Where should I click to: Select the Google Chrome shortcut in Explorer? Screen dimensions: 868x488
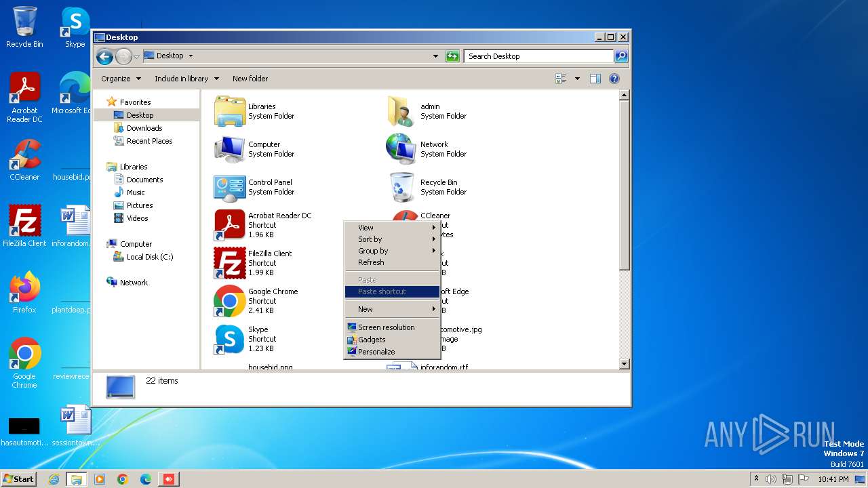pos(230,301)
